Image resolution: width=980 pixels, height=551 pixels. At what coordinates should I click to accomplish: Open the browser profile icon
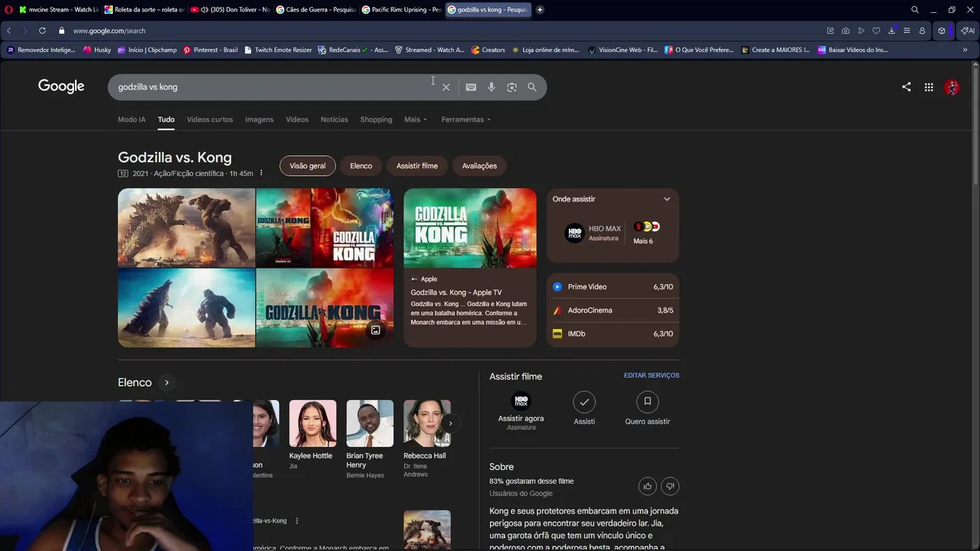[x=923, y=31]
